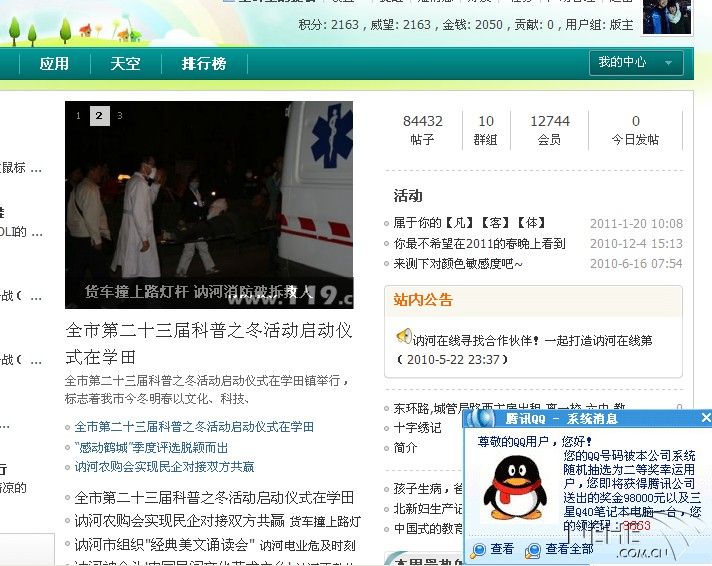This screenshot has width=712, height=566.
Task: Open lower list item 全市第二十三届科普之冬活动启动仪式在学田
Action: click(214, 497)
